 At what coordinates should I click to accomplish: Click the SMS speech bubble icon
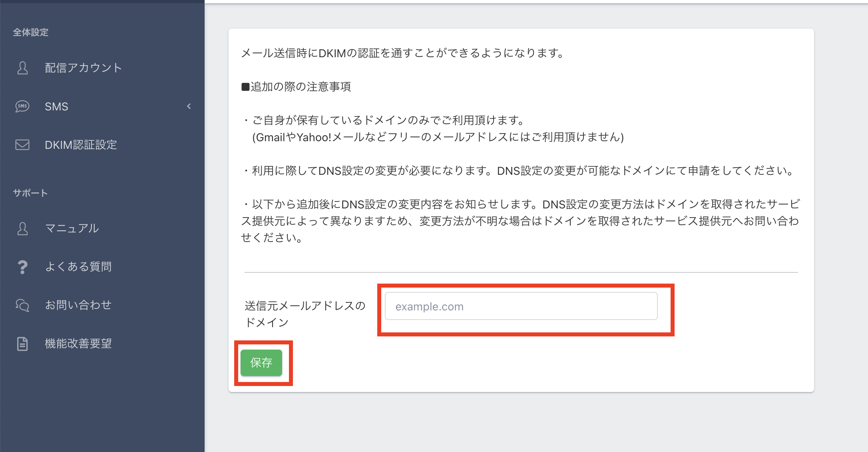(x=22, y=106)
